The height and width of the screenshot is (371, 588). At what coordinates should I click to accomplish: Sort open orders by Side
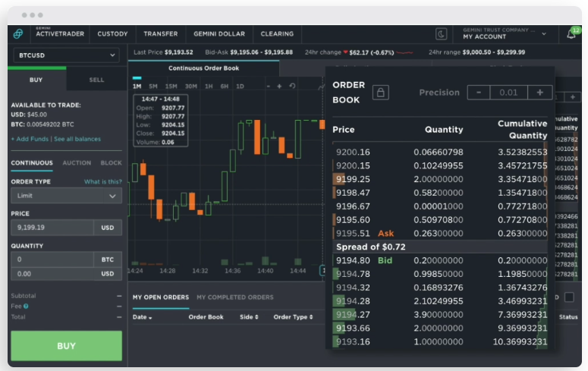pos(249,317)
